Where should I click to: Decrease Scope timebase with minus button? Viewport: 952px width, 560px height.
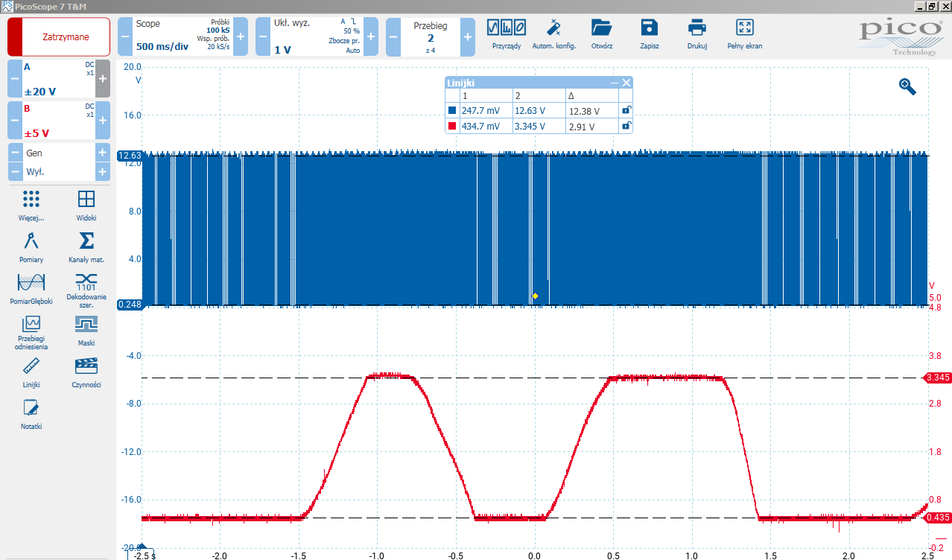(124, 36)
